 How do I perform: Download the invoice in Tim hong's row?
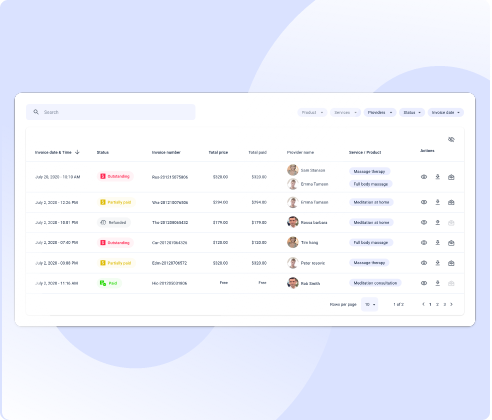[x=438, y=243]
